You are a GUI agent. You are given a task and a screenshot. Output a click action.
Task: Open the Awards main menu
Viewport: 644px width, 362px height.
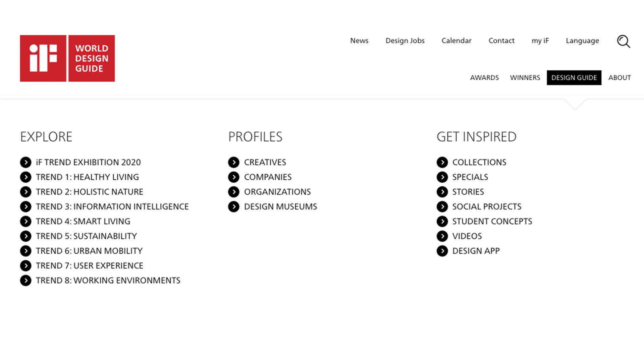point(484,78)
